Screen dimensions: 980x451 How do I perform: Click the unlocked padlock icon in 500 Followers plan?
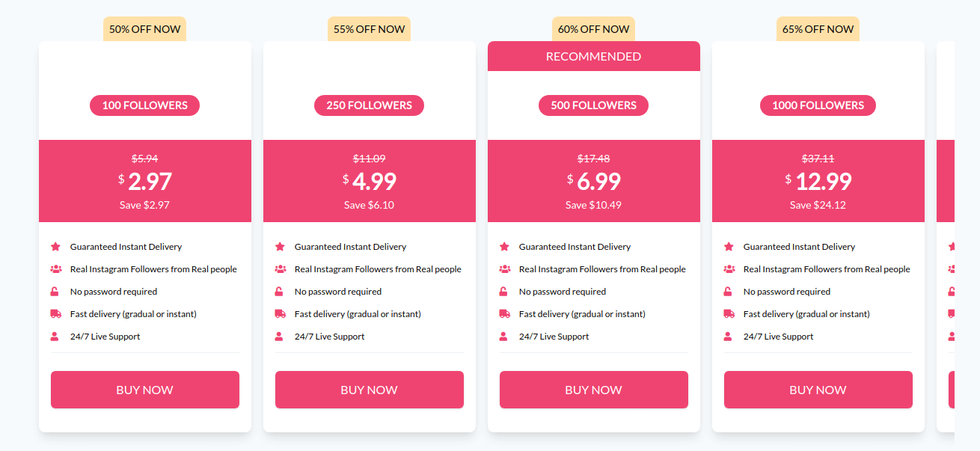[504, 292]
